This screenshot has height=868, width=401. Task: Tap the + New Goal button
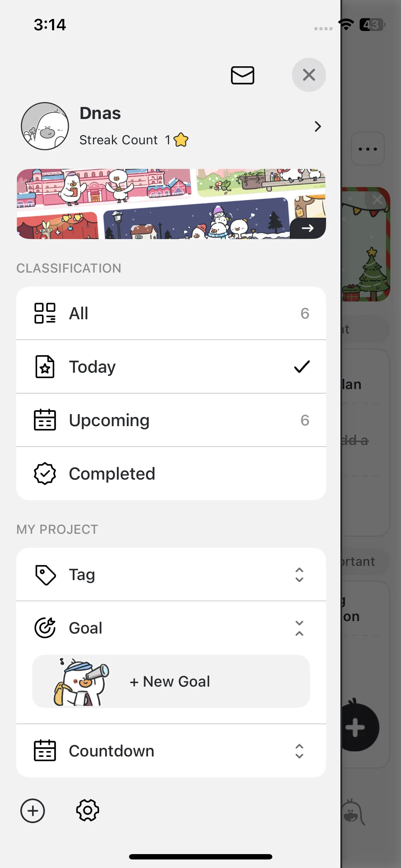coord(171,681)
